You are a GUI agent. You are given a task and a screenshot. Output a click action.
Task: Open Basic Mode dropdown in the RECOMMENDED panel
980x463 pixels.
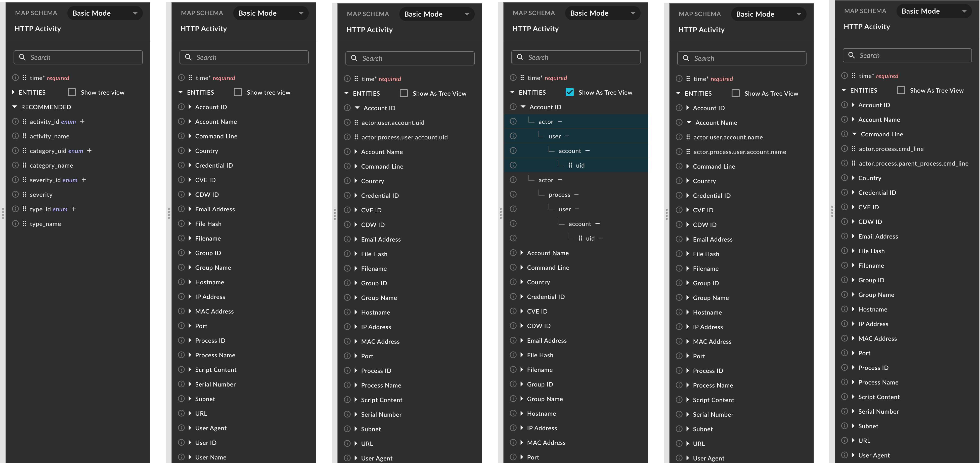click(105, 13)
